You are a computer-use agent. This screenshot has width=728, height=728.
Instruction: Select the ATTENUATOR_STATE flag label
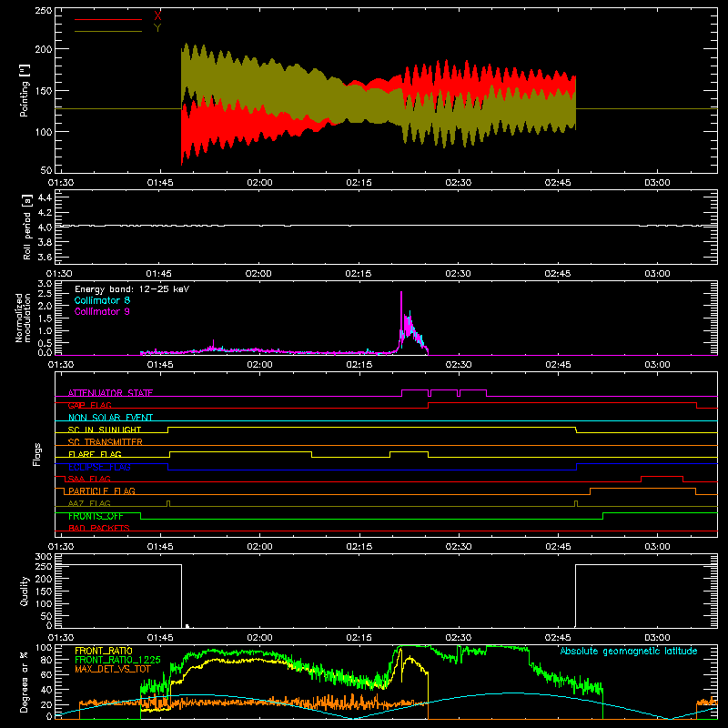point(110,393)
